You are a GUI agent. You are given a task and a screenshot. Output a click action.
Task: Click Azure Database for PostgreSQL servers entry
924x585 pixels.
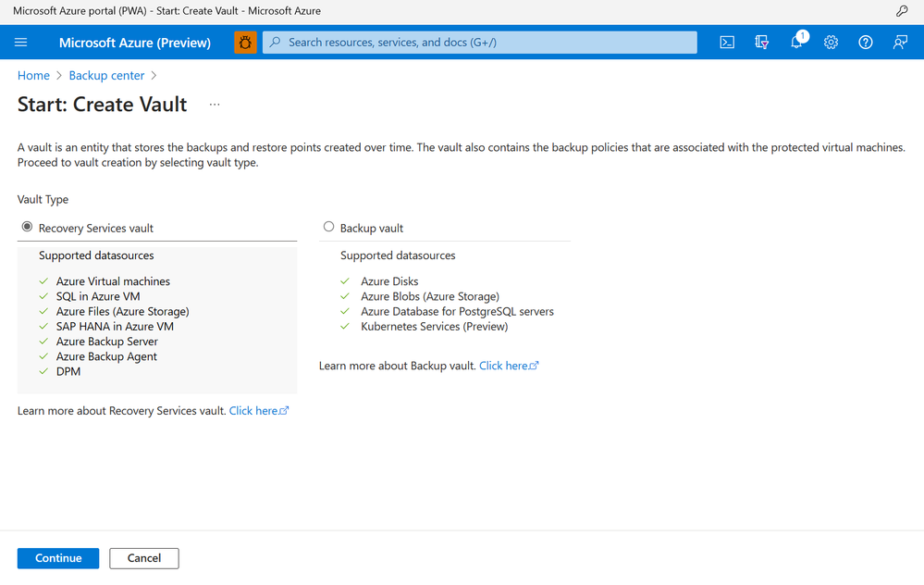pos(457,311)
